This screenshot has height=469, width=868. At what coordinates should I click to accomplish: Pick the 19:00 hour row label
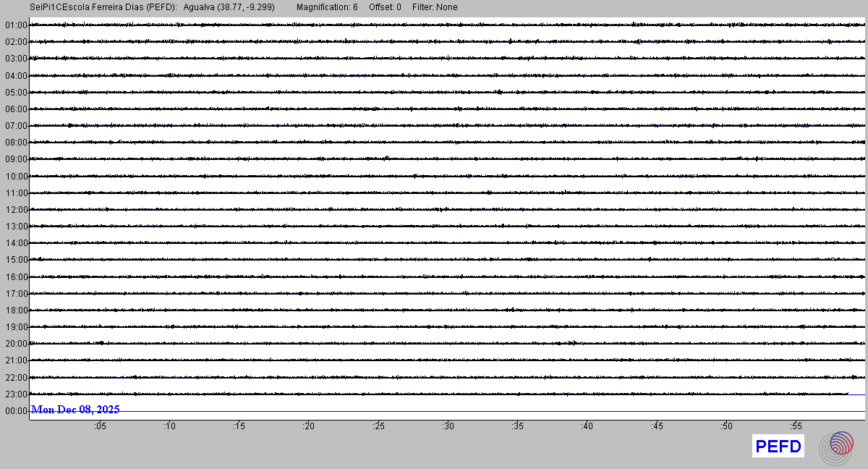pos(16,327)
